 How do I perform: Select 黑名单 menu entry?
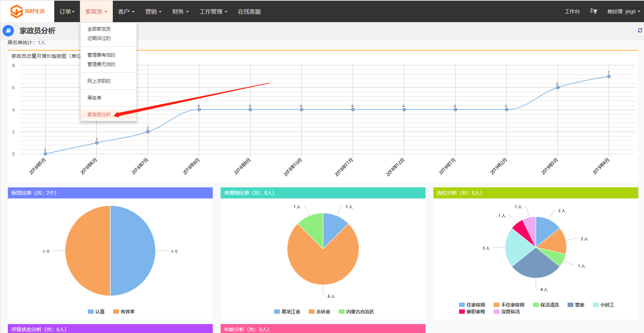pos(109,98)
